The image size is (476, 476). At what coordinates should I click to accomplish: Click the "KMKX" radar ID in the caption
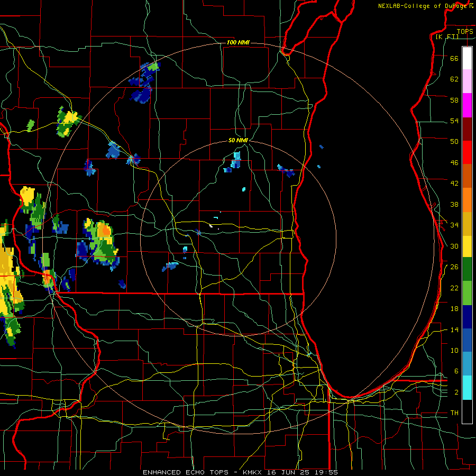(x=253, y=472)
